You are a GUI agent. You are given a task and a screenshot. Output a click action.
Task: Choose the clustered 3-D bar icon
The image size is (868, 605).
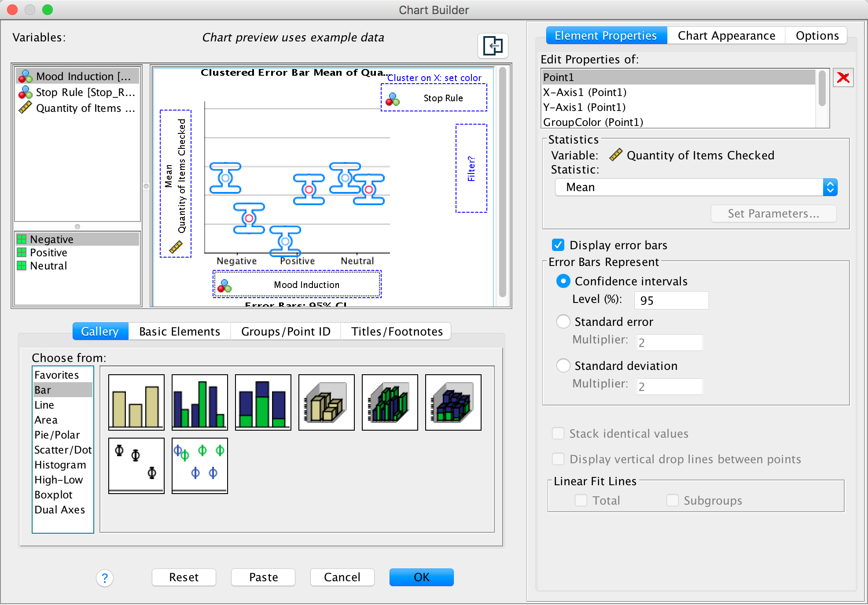(390, 402)
